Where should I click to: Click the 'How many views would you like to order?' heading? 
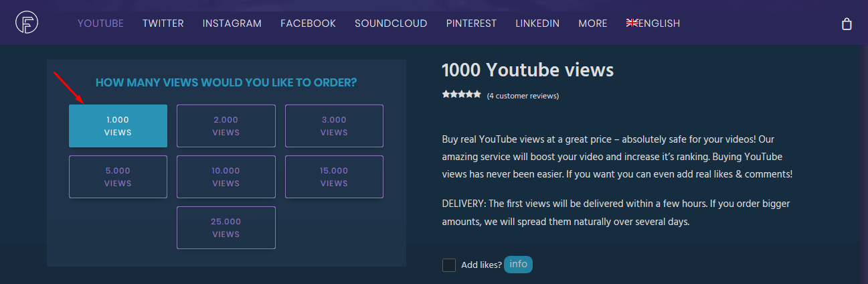226,83
